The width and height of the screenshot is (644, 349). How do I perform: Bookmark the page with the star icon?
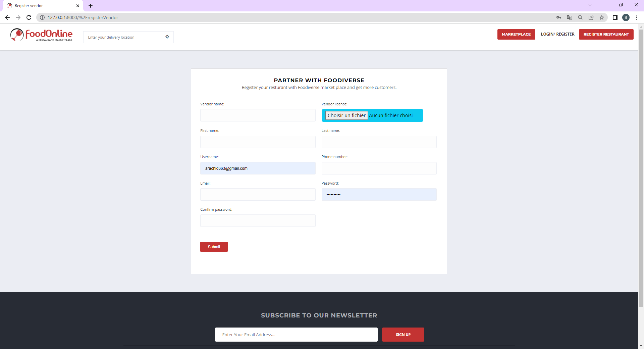tap(602, 17)
